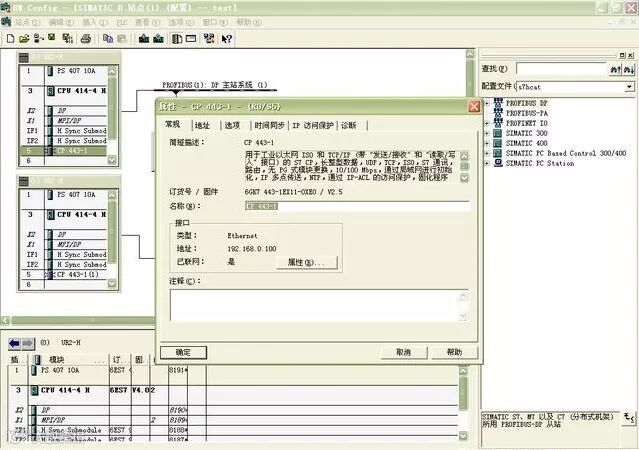639x450 pixels.
Task: Expand the SIMATIC PC Station node
Action: click(487, 163)
